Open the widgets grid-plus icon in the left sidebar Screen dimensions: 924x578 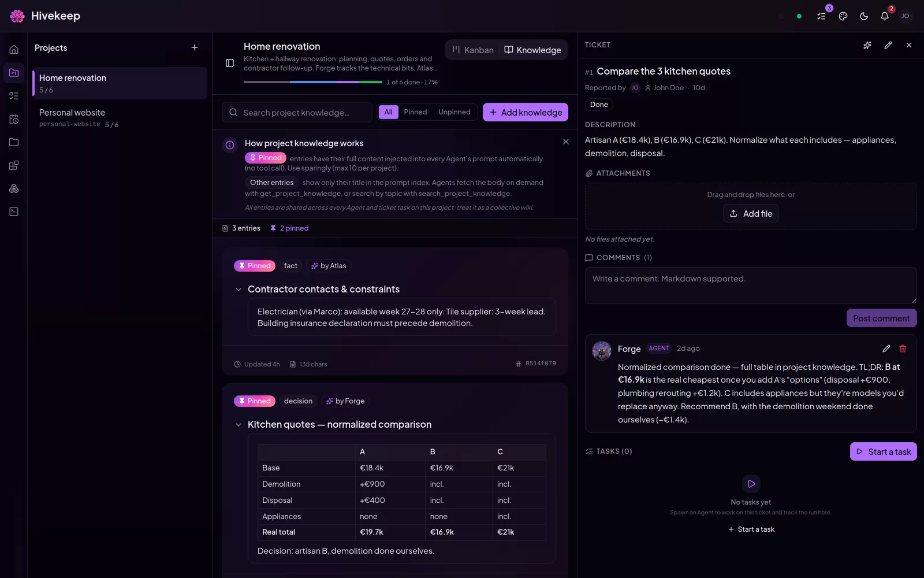[14, 165]
